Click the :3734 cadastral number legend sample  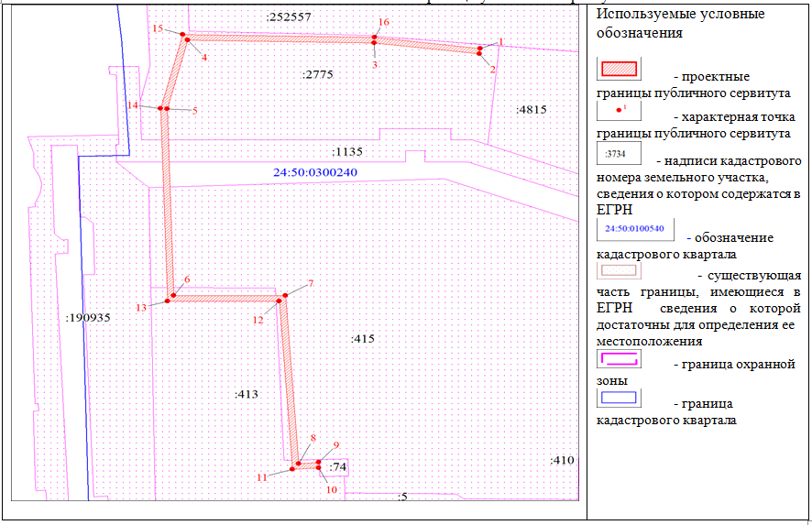click(619, 153)
